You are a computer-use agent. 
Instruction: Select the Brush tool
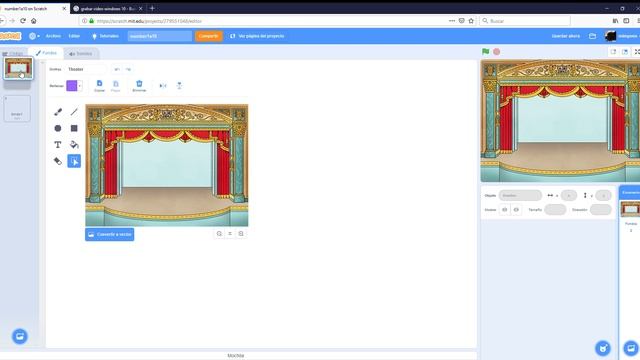click(58, 112)
